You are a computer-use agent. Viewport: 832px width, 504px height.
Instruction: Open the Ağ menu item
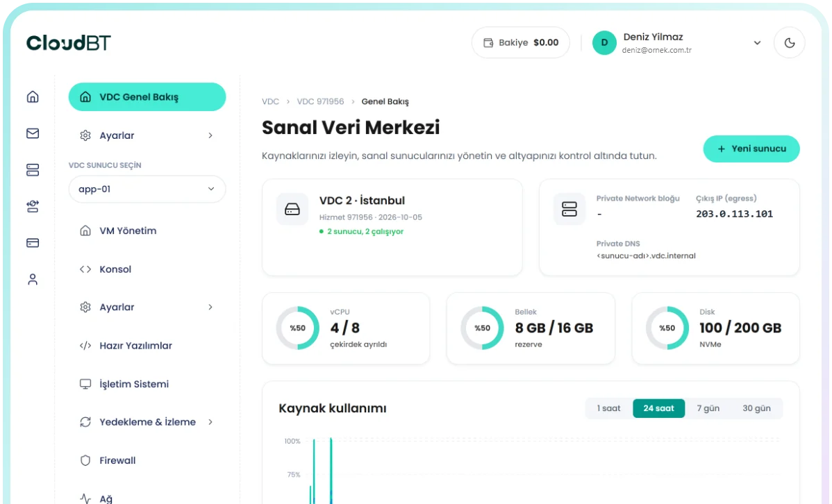coord(147,498)
